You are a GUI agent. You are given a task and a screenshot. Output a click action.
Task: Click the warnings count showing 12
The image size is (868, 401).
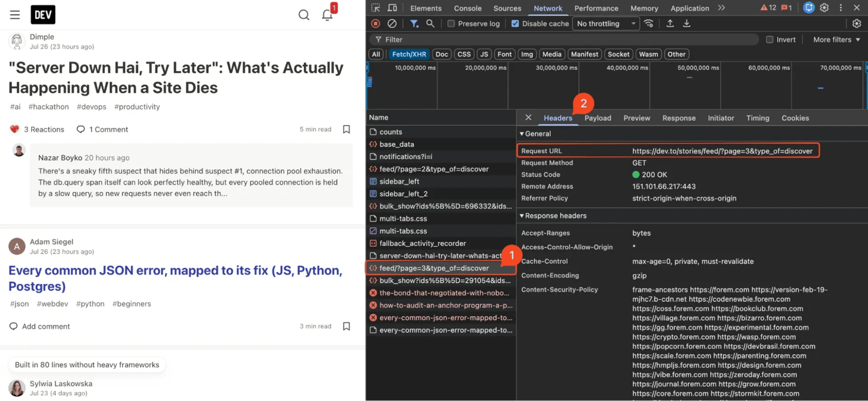click(x=768, y=8)
